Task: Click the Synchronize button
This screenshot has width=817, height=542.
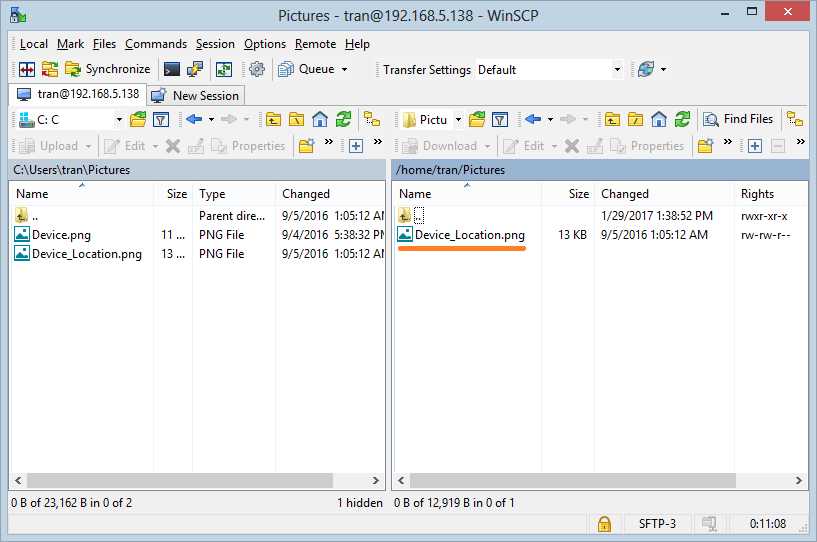Action: pyautogui.click(x=108, y=69)
